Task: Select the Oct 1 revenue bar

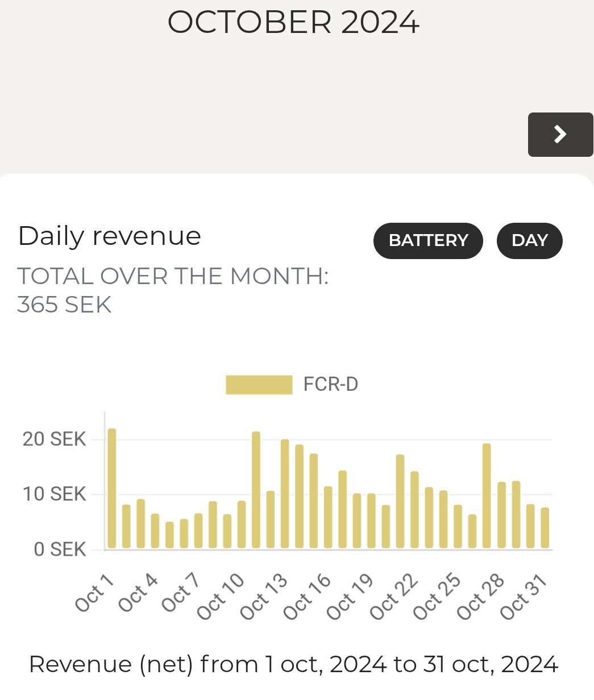Action: pos(112,489)
